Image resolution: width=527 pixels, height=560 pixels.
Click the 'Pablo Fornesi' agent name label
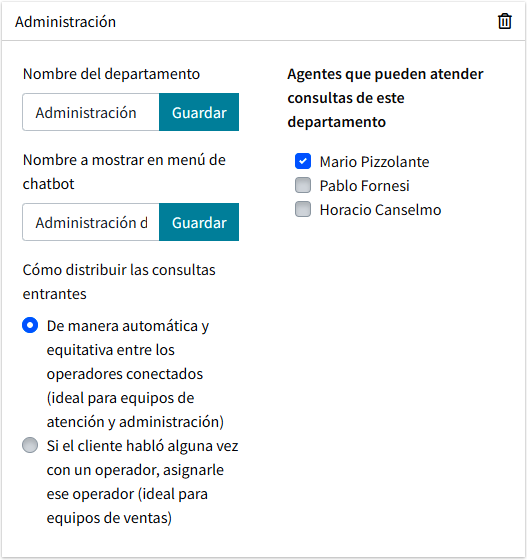click(365, 186)
